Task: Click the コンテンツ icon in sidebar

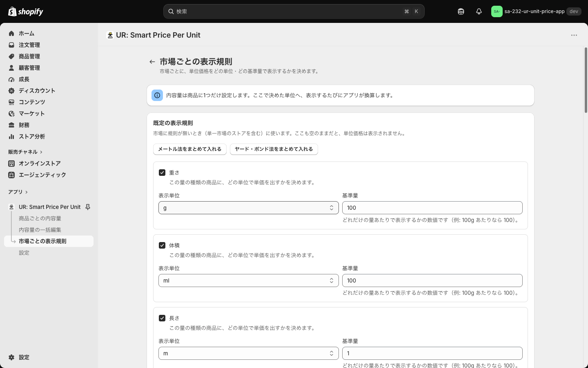Action: [x=11, y=102]
